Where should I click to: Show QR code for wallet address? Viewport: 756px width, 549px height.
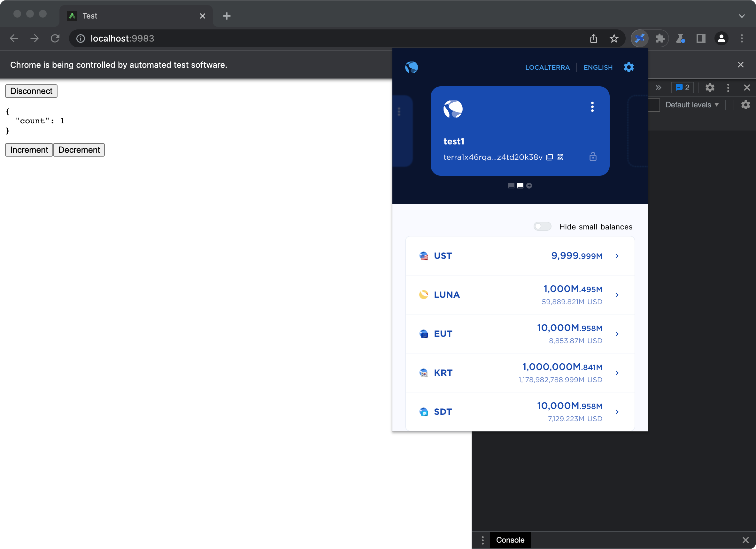coord(561,157)
